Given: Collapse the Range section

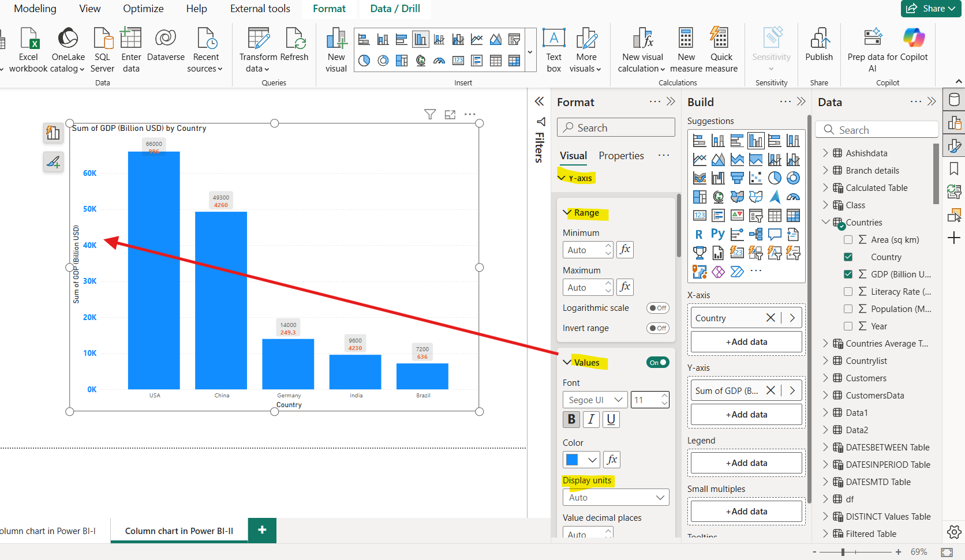Looking at the screenshot, I should (566, 212).
